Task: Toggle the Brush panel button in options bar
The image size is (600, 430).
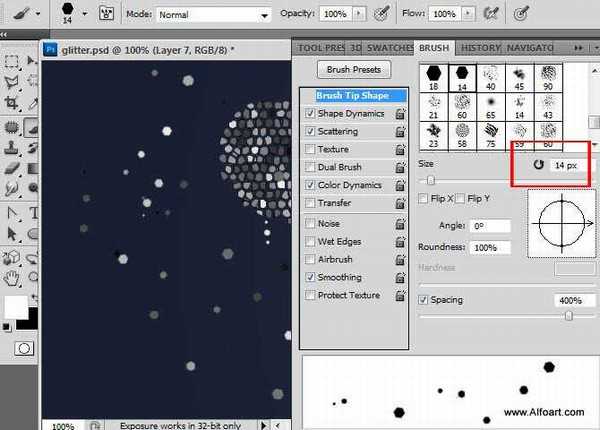Action: pyautogui.click(x=105, y=16)
